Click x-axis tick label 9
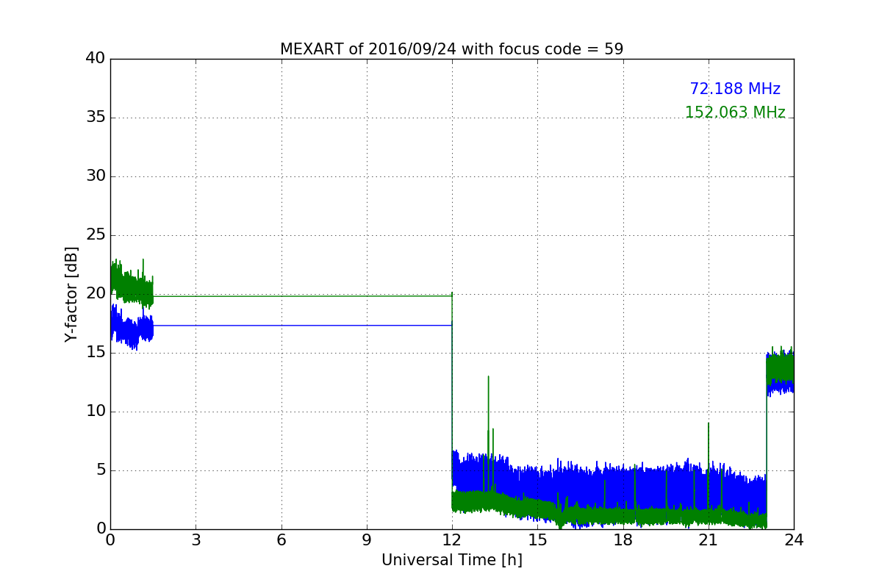Screen dimensions: 882x588 (x=366, y=539)
